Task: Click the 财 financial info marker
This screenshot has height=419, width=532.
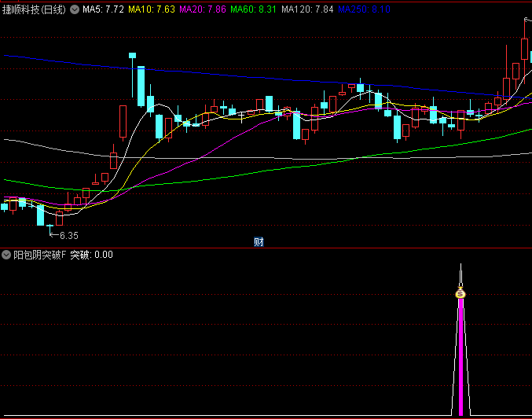Action: (x=259, y=241)
